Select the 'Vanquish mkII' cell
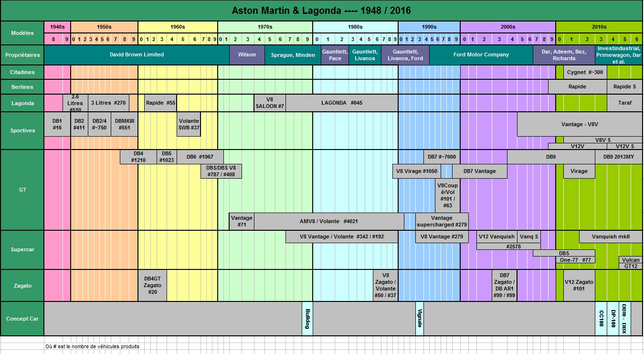This screenshot has width=644, height=354. tap(611, 236)
